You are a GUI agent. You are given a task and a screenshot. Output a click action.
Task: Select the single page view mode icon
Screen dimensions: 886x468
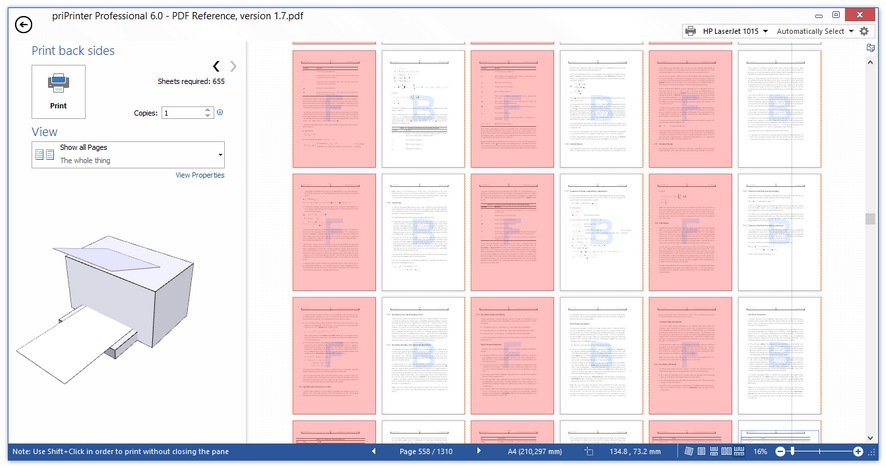(x=701, y=451)
